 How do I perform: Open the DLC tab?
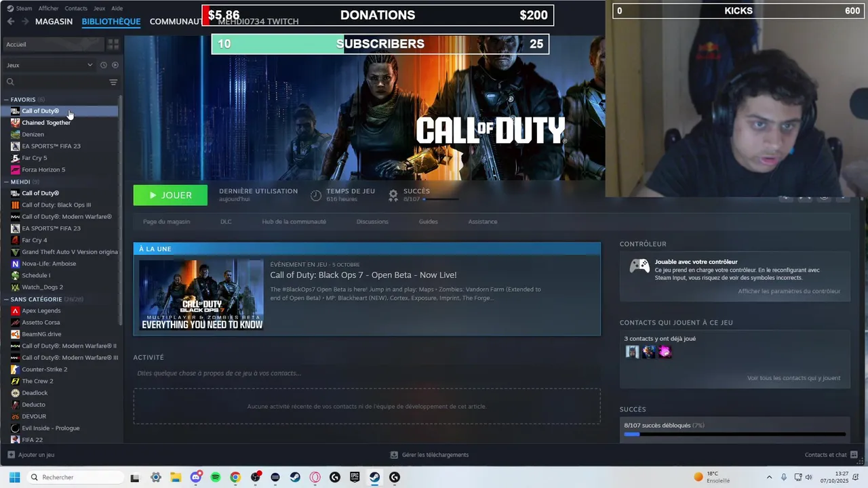coord(226,222)
